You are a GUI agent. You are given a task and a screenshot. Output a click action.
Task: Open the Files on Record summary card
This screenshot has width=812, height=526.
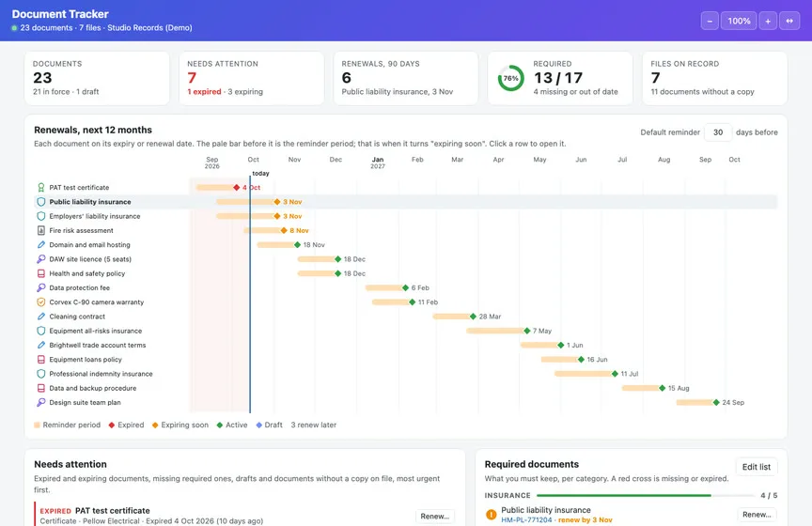(x=714, y=78)
